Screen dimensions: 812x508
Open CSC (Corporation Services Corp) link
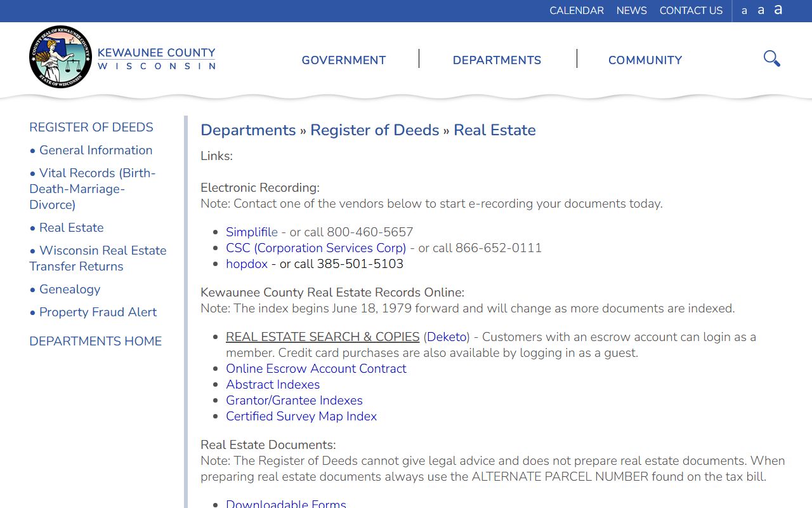pyautogui.click(x=316, y=248)
